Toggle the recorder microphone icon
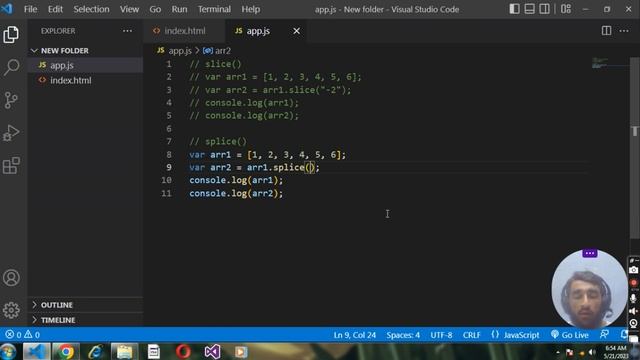This screenshot has width=640, height=360. point(633,298)
